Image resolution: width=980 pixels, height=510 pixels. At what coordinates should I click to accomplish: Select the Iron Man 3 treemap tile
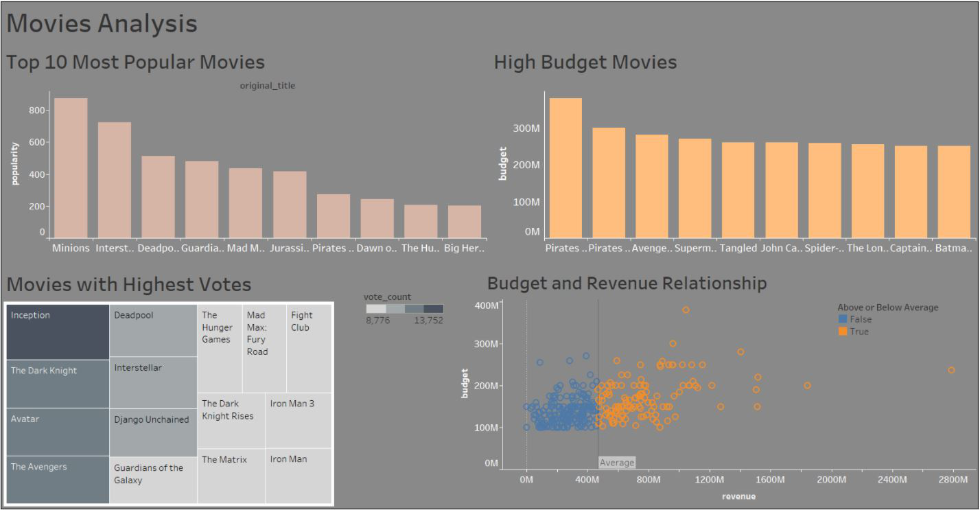(x=298, y=420)
